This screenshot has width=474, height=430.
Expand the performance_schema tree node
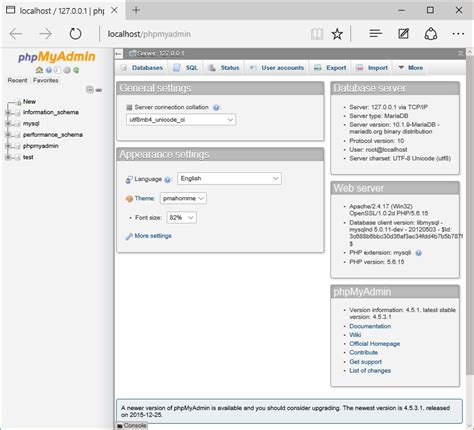click(8, 135)
